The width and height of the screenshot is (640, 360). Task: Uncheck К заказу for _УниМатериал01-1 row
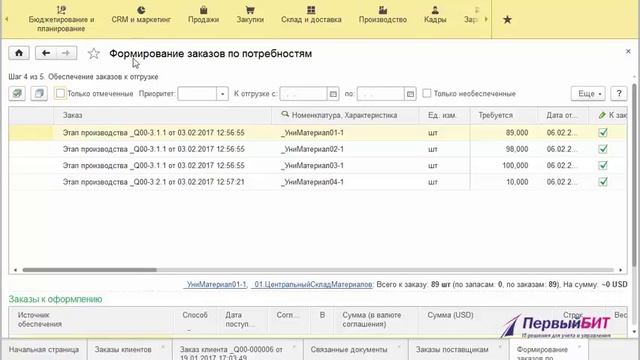click(x=603, y=133)
